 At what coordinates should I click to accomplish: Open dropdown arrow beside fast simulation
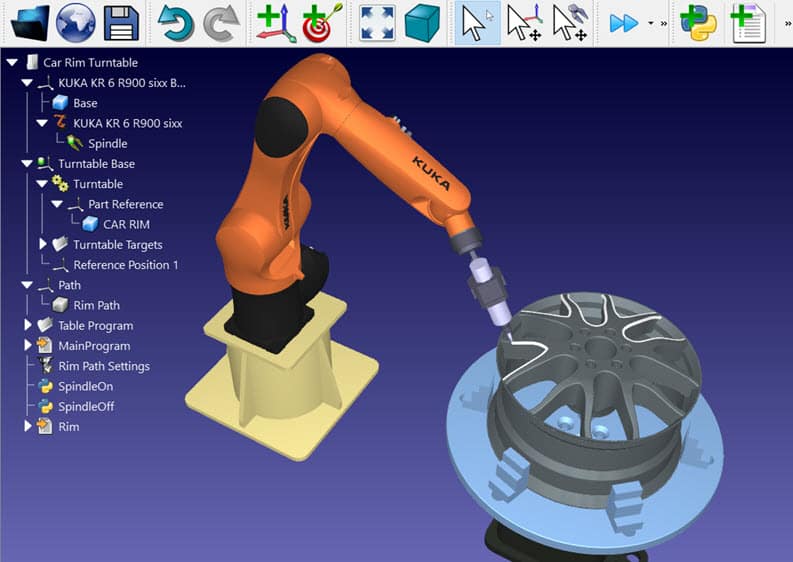[651, 23]
